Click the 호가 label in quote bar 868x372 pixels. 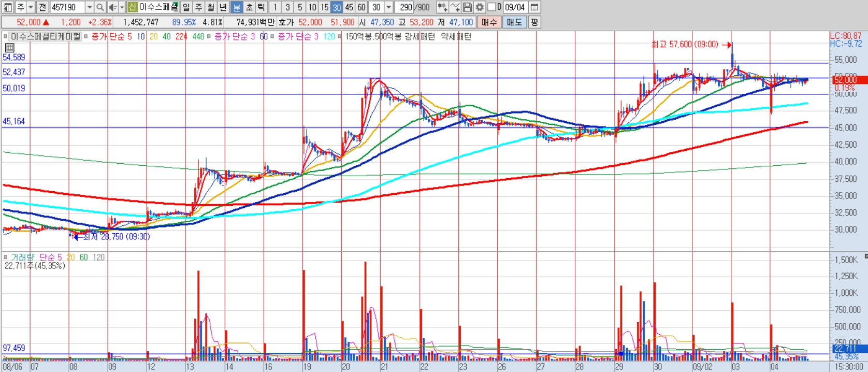coord(286,22)
